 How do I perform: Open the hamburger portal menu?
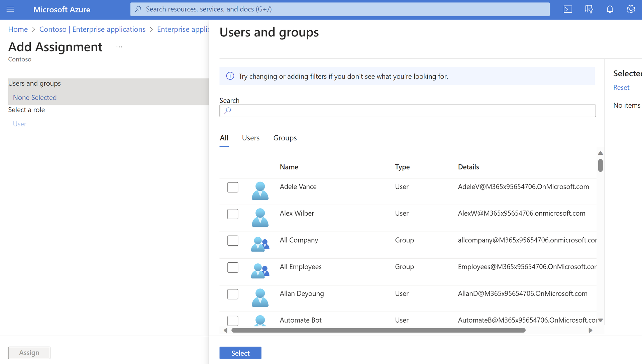10,9
